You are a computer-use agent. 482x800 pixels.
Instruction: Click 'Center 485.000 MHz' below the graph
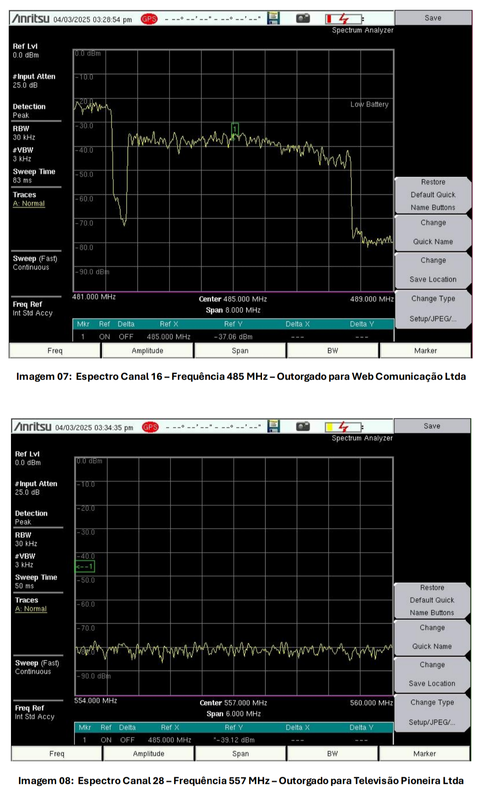coord(233,299)
